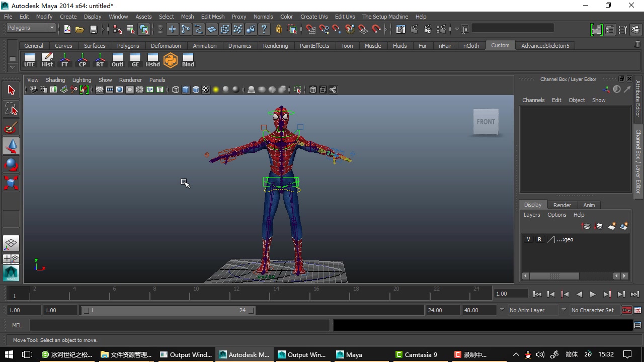
Task: Toggle the R display type on geo layer
Action: pos(539,239)
